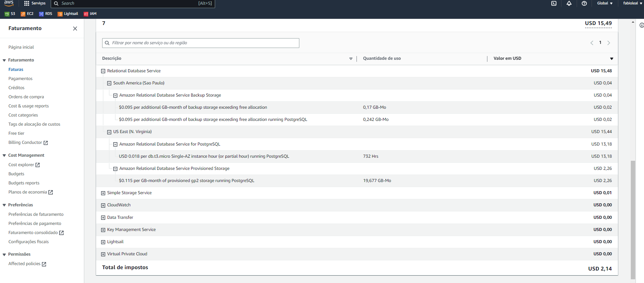The width and height of the screenshot is (644, 283).
Task: Open the help question mark icon
Action: point(584,3)
